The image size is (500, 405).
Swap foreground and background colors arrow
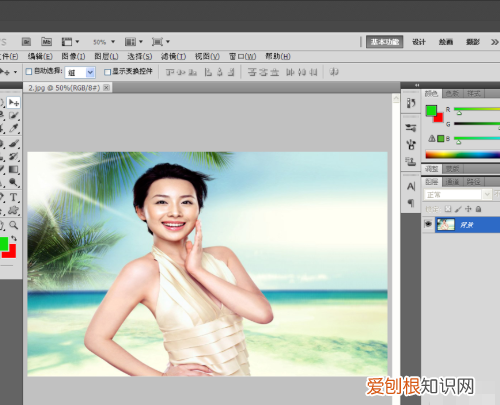point(14,238)
